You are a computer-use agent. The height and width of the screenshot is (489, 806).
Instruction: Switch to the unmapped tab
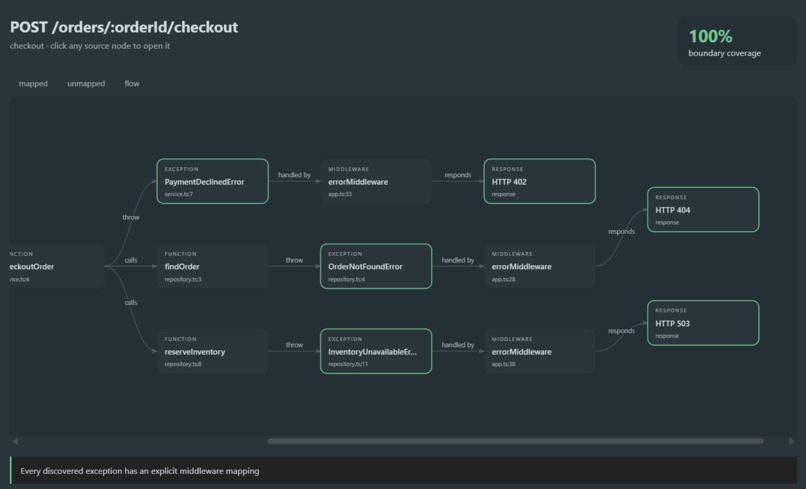[x=86, y=83]
